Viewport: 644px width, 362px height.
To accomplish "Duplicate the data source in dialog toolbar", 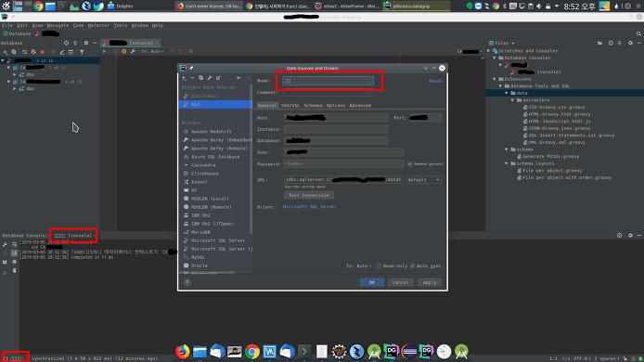I will [x=200, y=78].
